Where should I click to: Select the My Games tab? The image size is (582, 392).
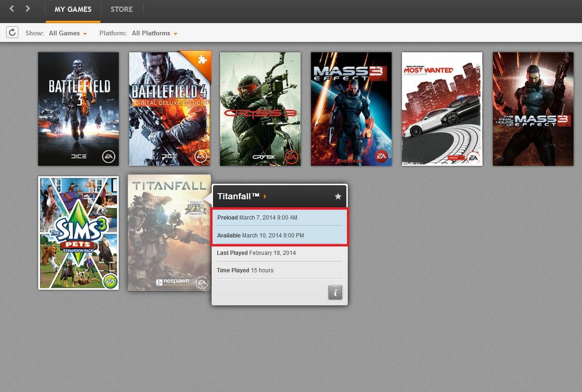point(73,9)
